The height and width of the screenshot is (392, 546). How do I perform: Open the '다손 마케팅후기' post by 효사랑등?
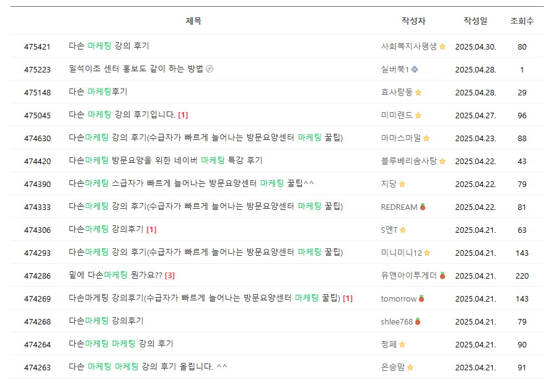point(98,92)
